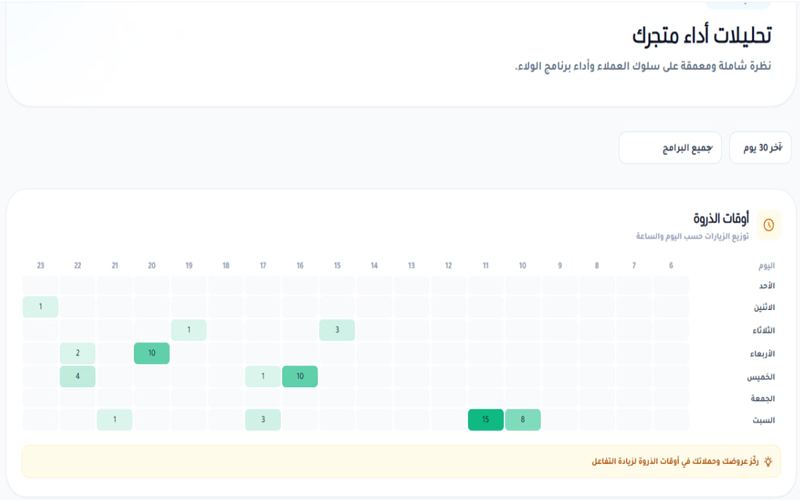The height and width of the screenshot is (500, 800).
Task: Click the تحليلات أداء متجرك page heading
Action: pyautogui.click(x=702, y=36)
